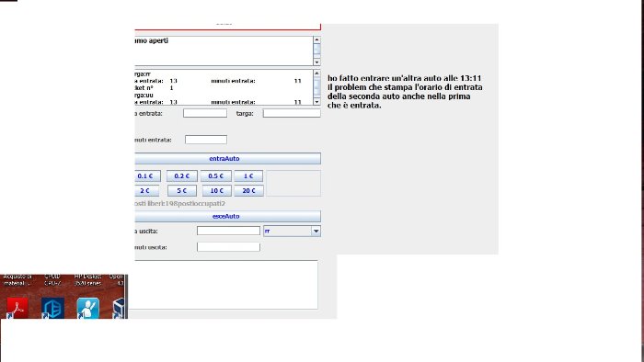Click the esceAuto button
This screenshot has height=362, width=644.
click(227, 216)
